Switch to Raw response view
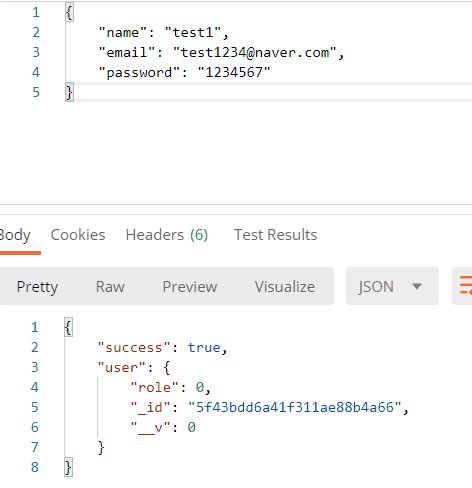This screenshot has width=472, height=488. pos(110,287)
